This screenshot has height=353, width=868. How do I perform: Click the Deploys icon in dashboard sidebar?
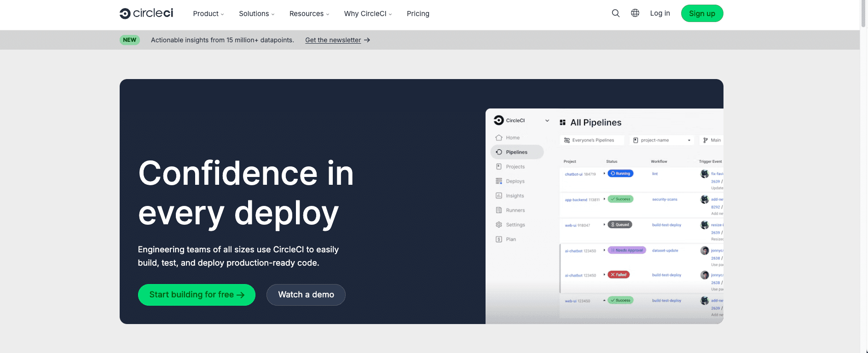(x=499, y=181)
